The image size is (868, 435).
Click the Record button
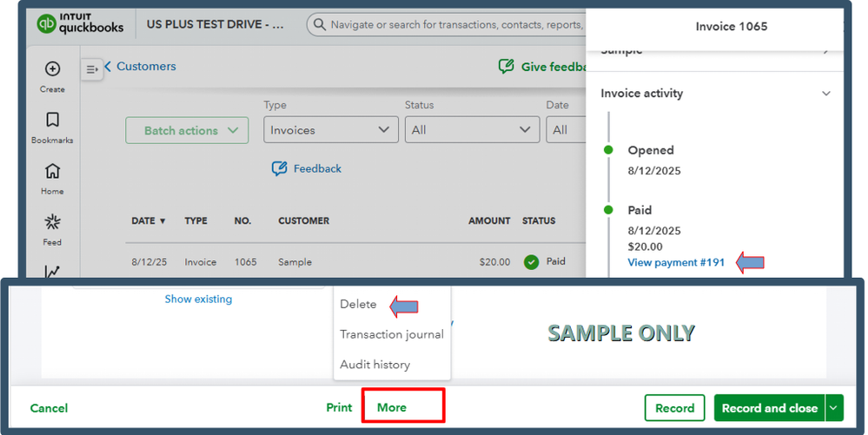(675, 408)
